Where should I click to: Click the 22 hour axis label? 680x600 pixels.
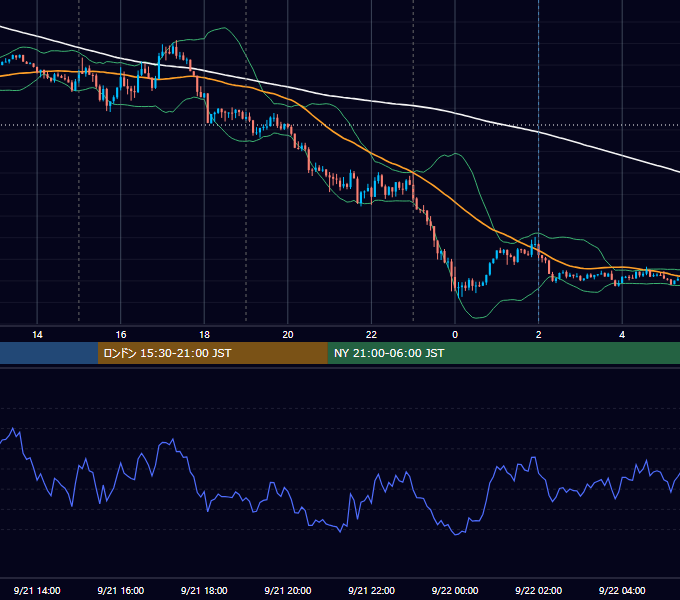point(371,335)
